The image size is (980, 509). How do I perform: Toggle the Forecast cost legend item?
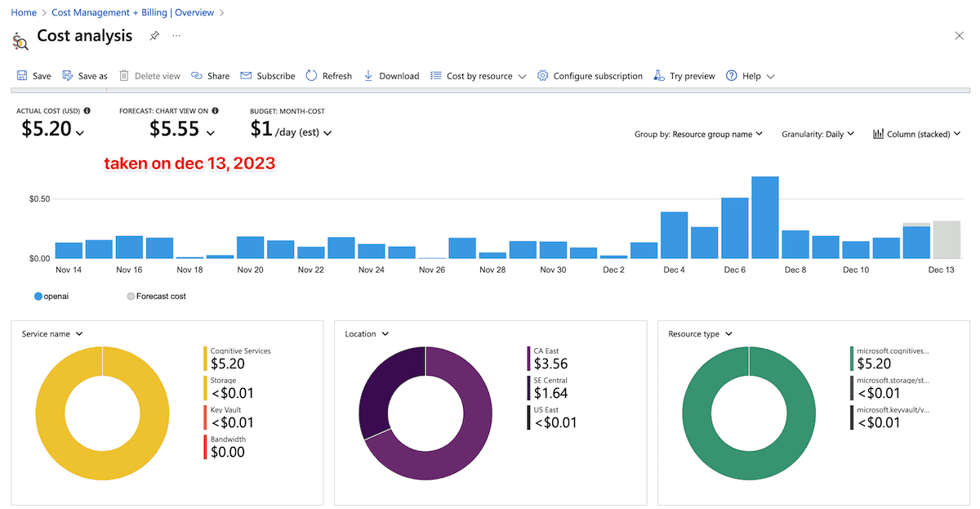pos(131,296)
